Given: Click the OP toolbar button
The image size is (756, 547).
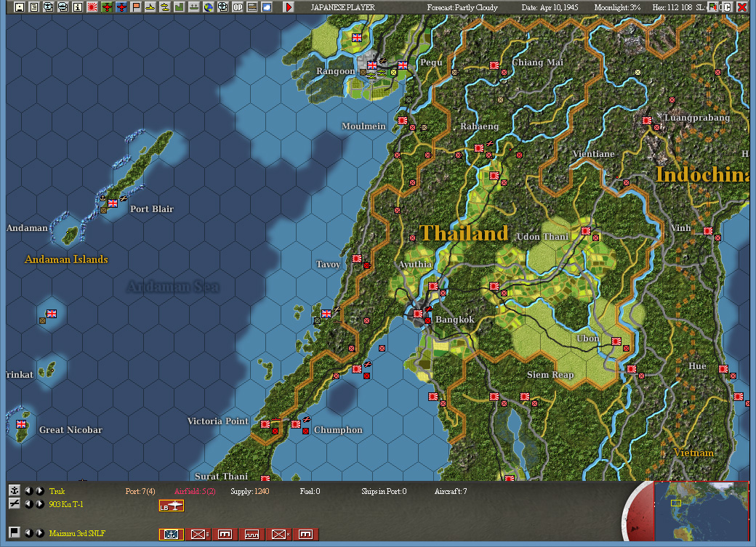Looking at the screenshot, I should pos(237,7).
